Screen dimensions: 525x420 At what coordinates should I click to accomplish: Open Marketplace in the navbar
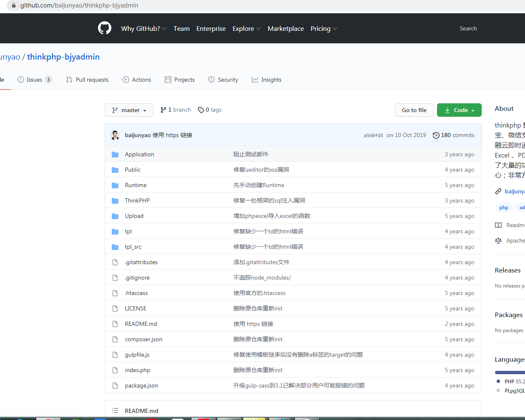pyautogui.click(x=286, y=28)
